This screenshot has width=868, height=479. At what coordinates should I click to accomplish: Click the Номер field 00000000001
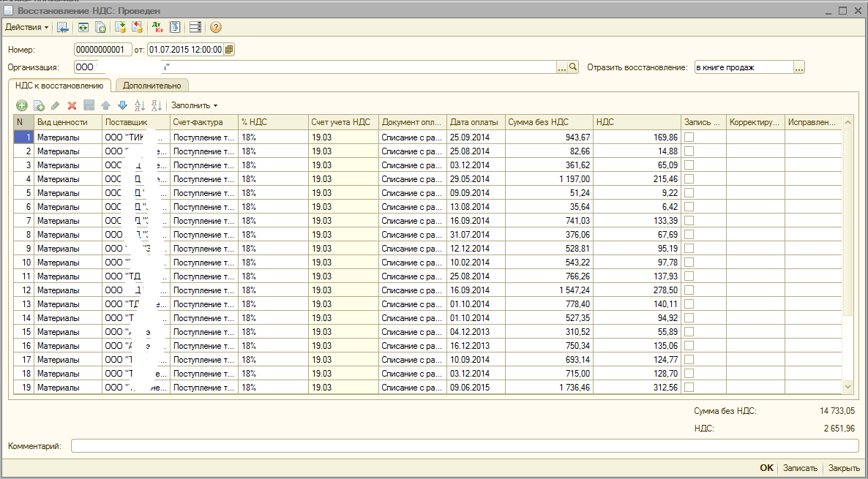click(103, 50)
